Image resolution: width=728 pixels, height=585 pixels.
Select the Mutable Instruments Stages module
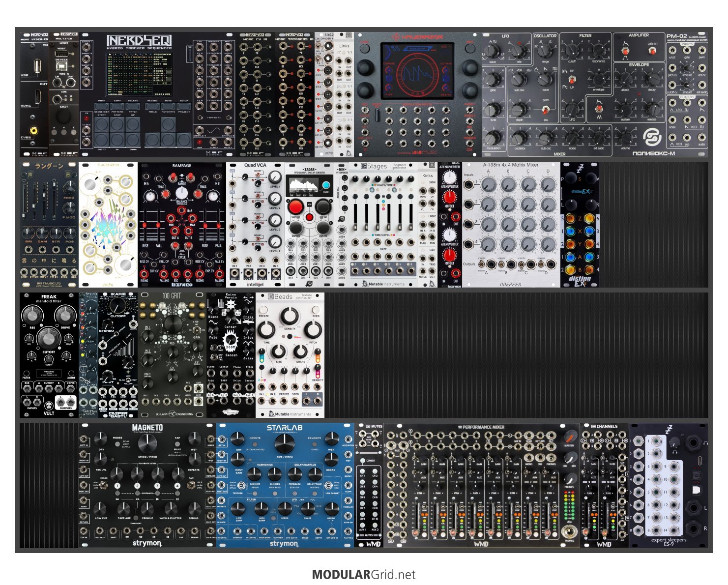(383, 225)
